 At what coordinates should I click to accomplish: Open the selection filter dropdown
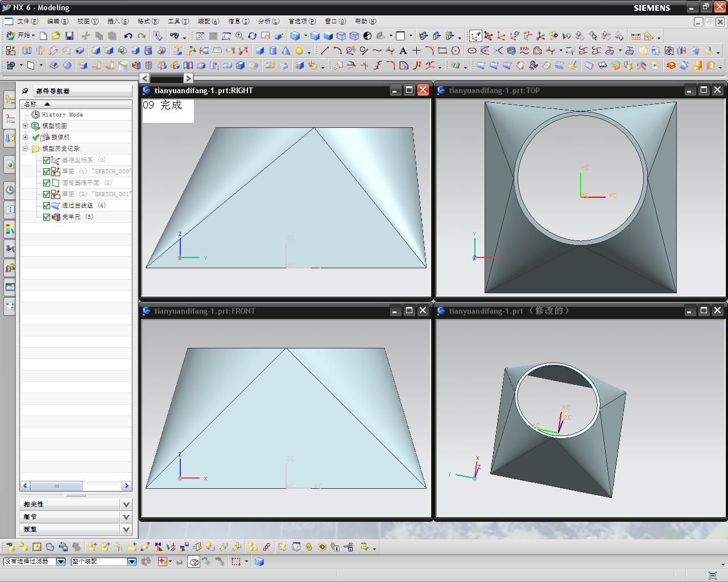[60, 562]
